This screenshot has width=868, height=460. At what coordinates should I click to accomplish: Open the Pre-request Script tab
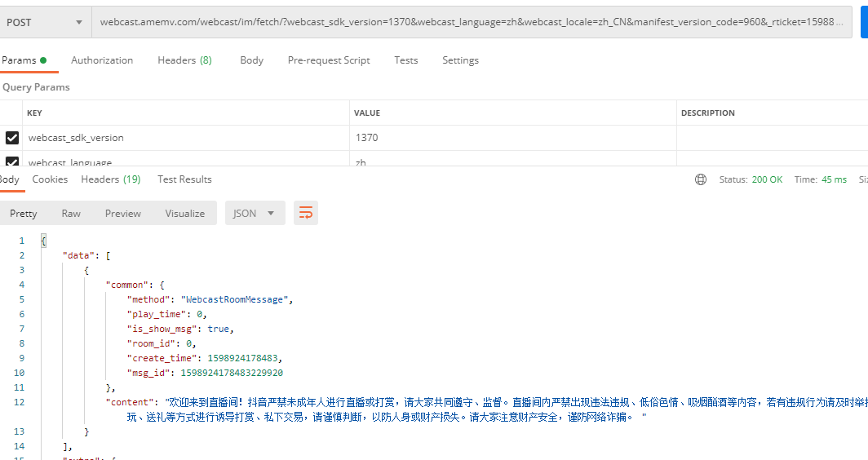pos(329,60)
